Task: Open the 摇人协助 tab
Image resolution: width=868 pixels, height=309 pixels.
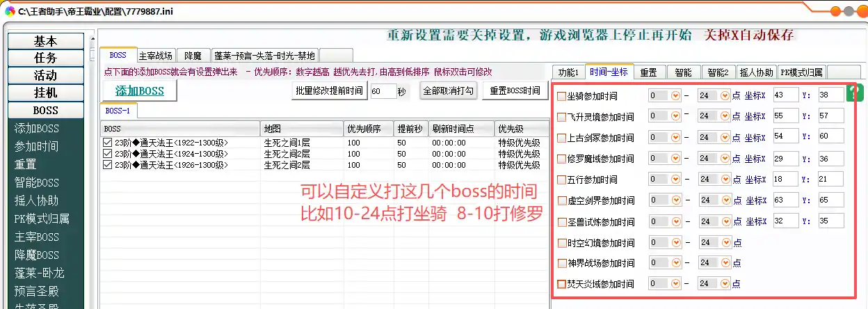Action: tap(757, 72)
